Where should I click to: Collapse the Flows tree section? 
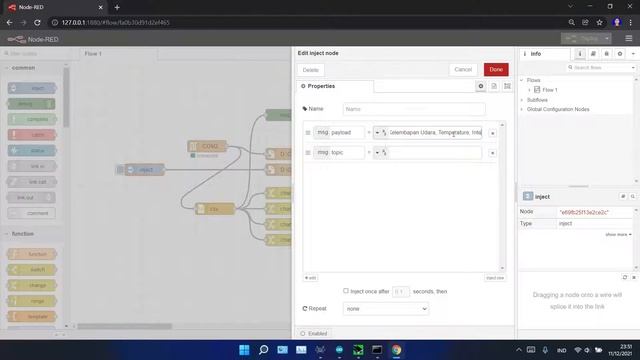522,80
